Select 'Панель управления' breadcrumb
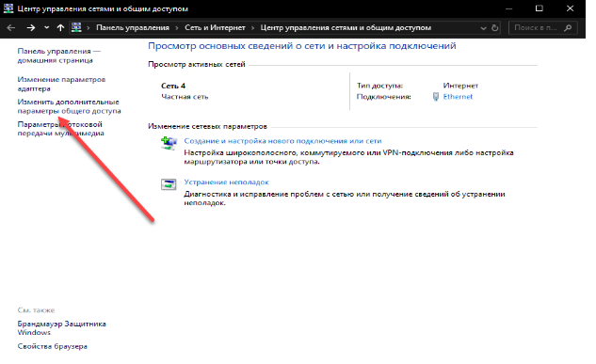Image resolution: width=596 pixels, height=364 pixels. coord(133,27)
